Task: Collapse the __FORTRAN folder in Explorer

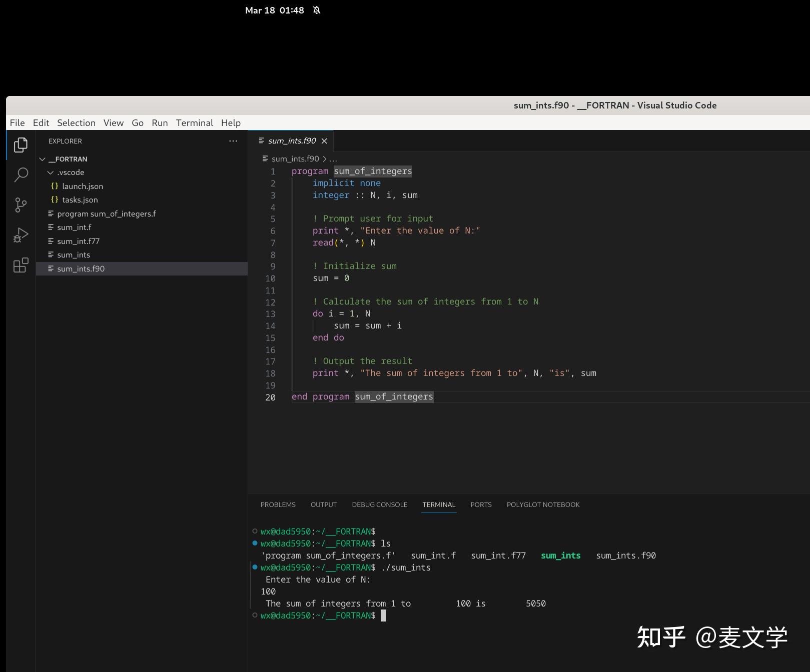Action: (x=43, y=158)
